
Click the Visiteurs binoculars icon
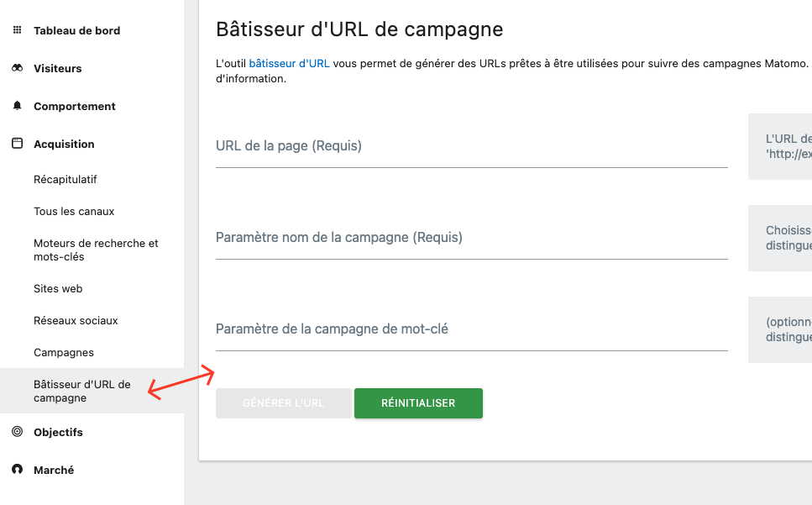(x=17, y=68)
